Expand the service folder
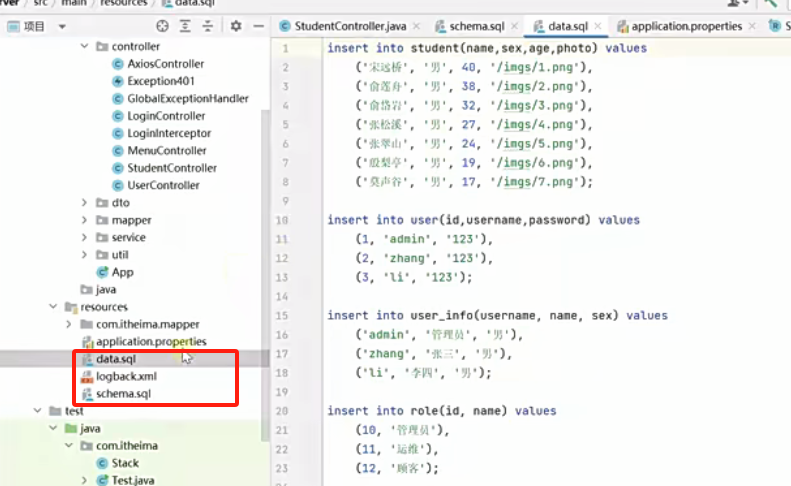The height and width of the screenshot is (486, 791). [84, 237]
